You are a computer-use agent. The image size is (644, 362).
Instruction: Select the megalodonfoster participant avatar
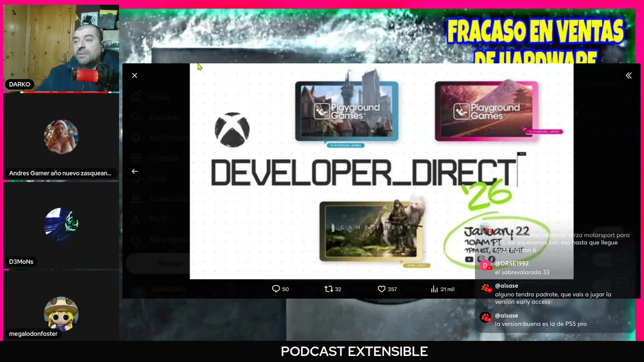point(61,313)
